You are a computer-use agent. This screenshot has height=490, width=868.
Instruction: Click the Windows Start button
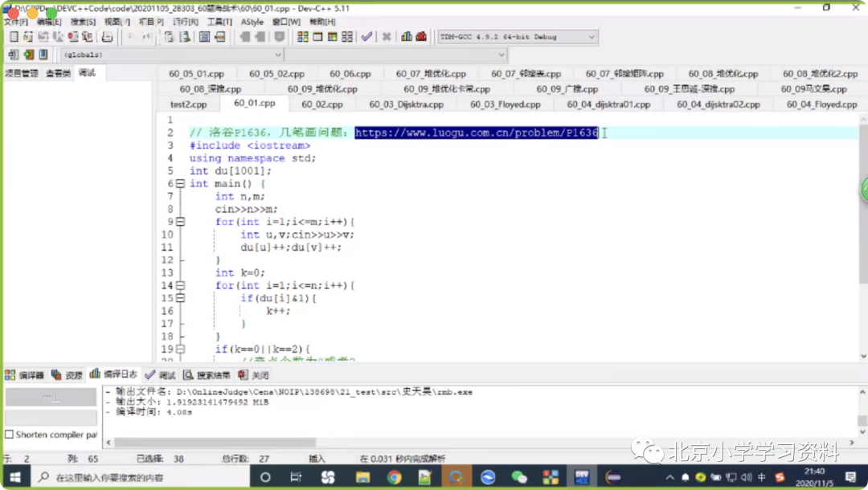tap(15, 476)
